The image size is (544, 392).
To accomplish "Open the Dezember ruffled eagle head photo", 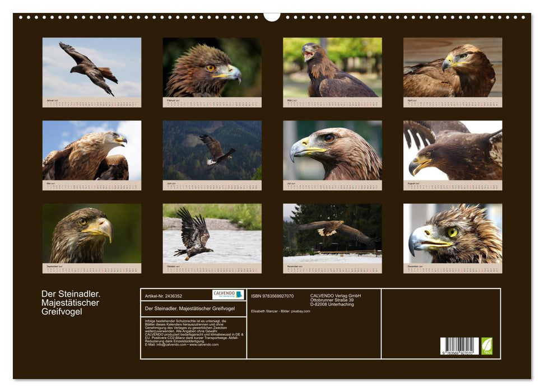I will pyautogui.click(x=453, y=234).
